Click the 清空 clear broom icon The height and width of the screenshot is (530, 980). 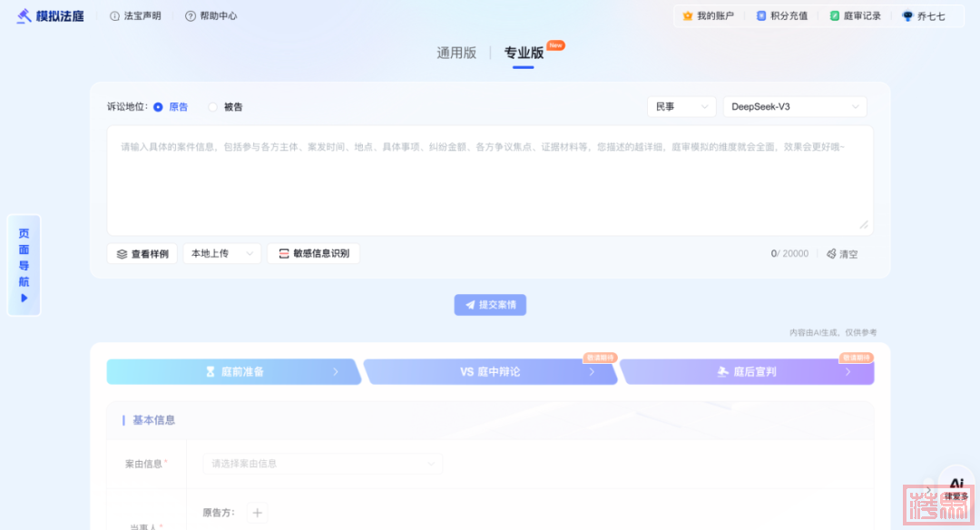pos(831,254)
